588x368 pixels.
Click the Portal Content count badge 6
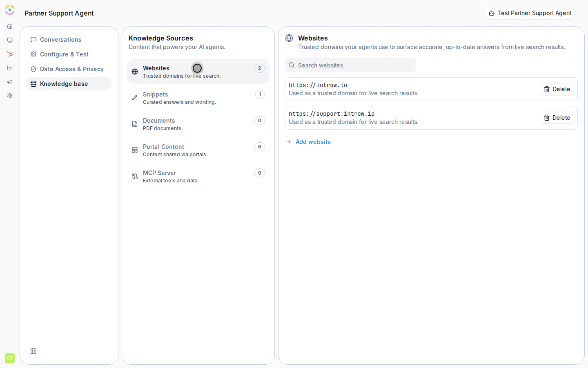tap(260, 147)
